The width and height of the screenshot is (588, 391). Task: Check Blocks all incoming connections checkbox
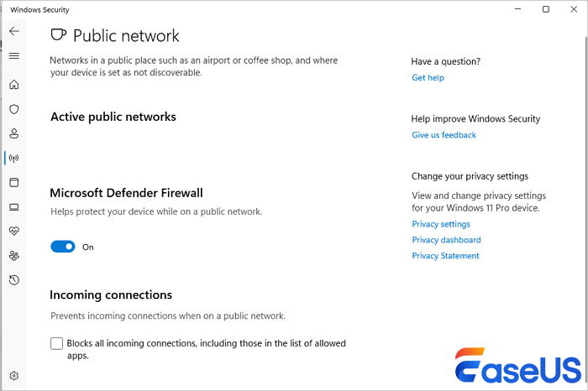point(57,343)
